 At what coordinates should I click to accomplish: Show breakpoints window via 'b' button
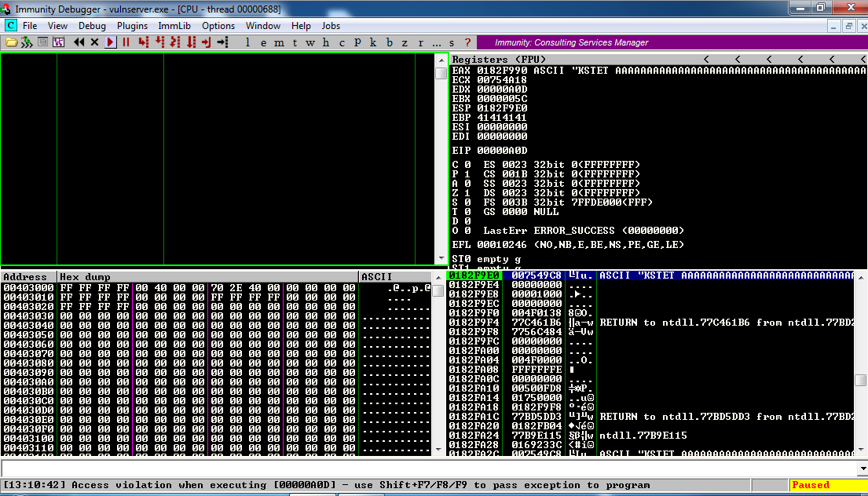tap(390, 42)
